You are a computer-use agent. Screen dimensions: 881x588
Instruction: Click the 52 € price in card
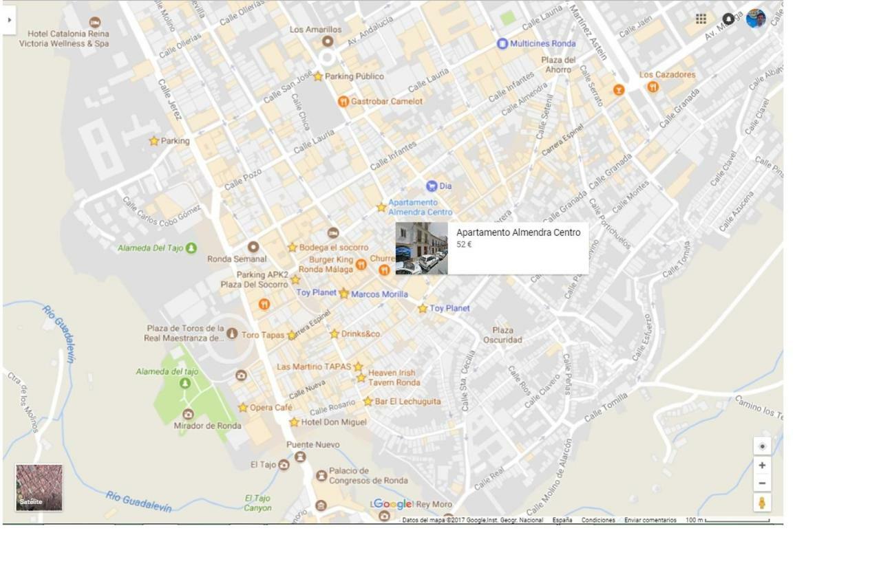[464, 245]
